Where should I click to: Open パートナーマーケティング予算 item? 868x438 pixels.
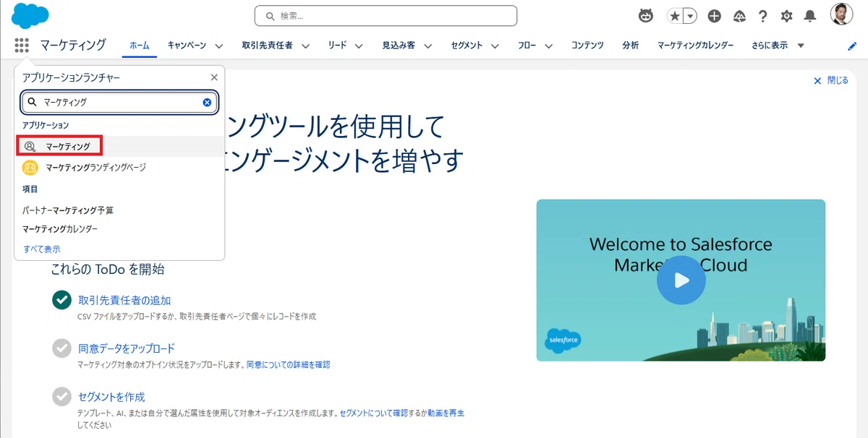pos(68,210)
